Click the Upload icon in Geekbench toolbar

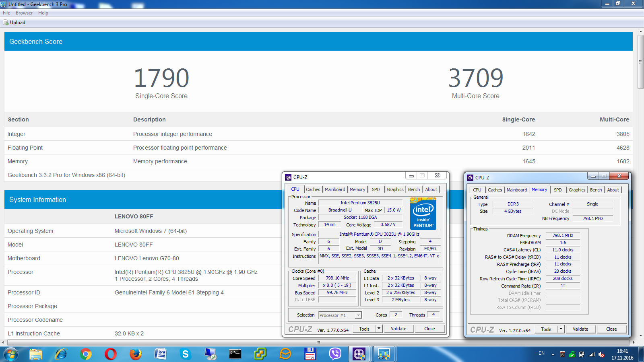pos(6,23)
